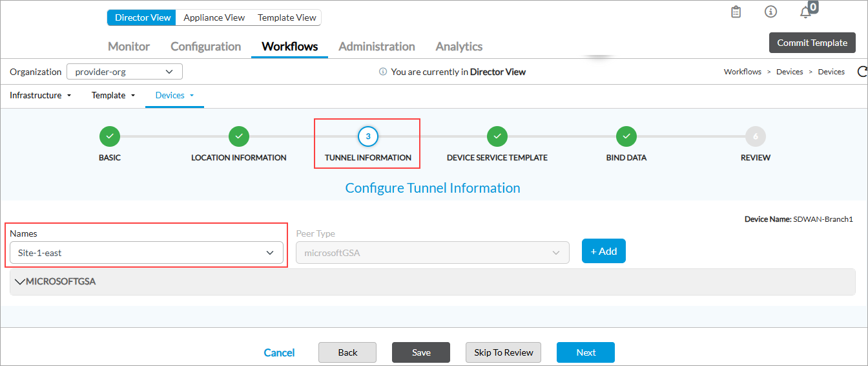Open the clipboard tasks icon
868x366 pixels.
coord(736,12)
